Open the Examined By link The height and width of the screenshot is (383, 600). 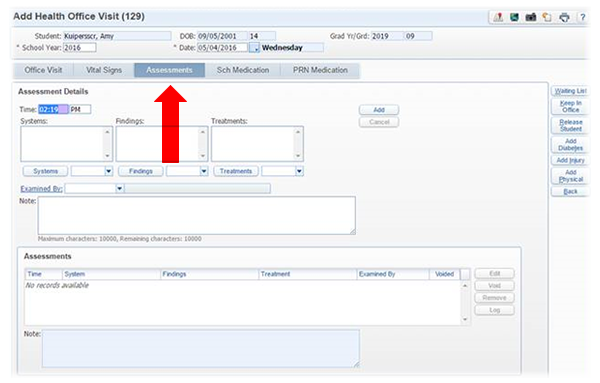(x=41, y=189)
